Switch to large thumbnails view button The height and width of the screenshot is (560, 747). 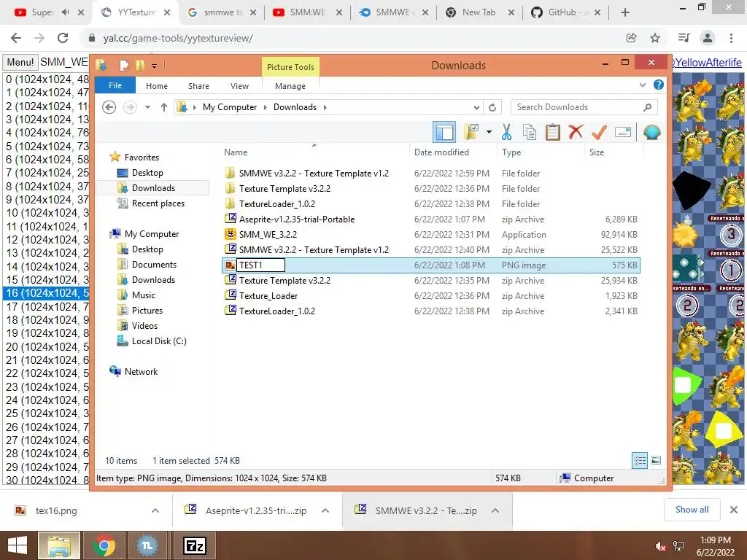pyautogui.click(x=656, y=460)
